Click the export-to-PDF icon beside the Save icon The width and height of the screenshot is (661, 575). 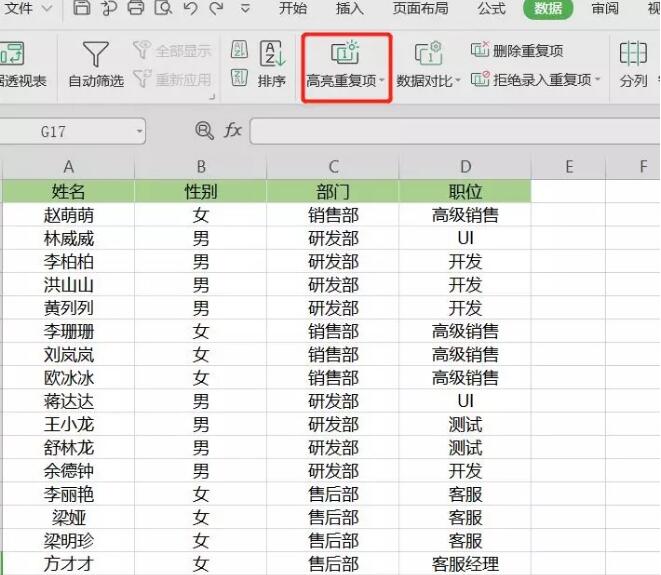pyautogui.click(x=109, y=8)
